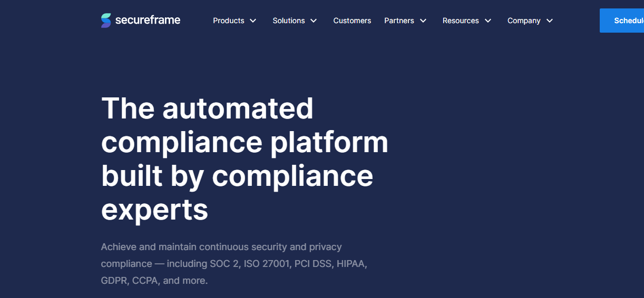644x298 pixels.
Task: Click the Secureframe logo icon
Action: pyautogui.click(x=106, y=21)
